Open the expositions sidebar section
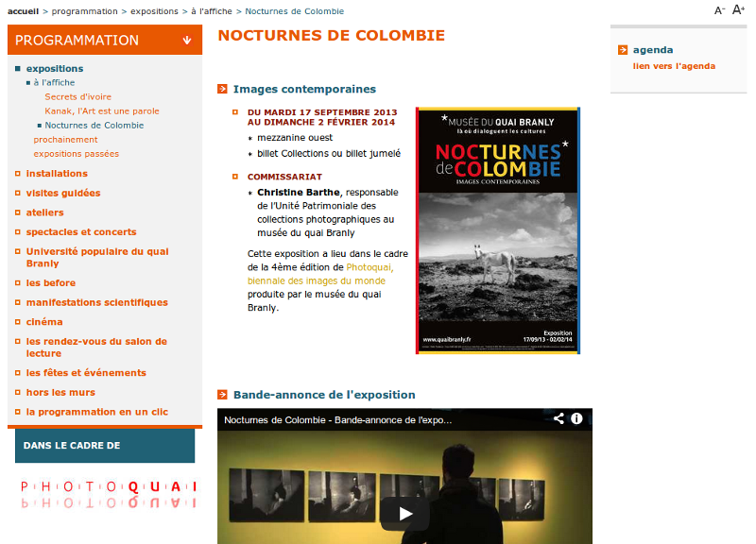This screenshot has width=756, height=544. 55,68
